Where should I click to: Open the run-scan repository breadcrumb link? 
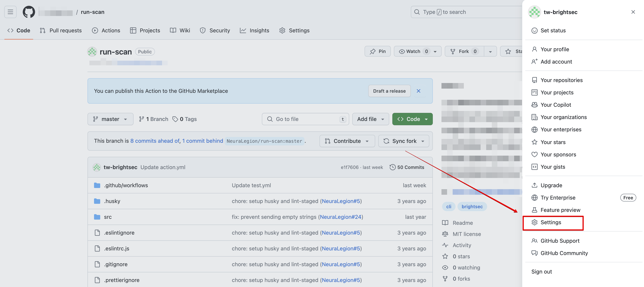point(92,12)
